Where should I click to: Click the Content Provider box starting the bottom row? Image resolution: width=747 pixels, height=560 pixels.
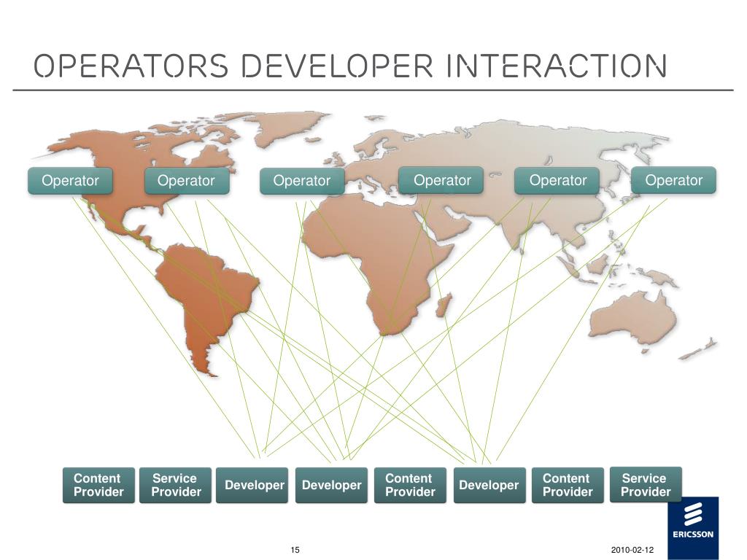tap(98, 485)
